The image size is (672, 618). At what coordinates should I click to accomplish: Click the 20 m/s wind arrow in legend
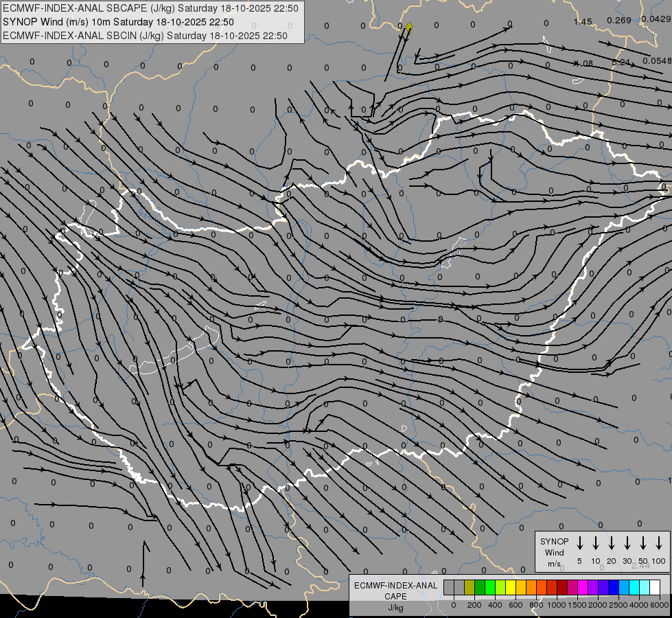click(x=612, y=543)
